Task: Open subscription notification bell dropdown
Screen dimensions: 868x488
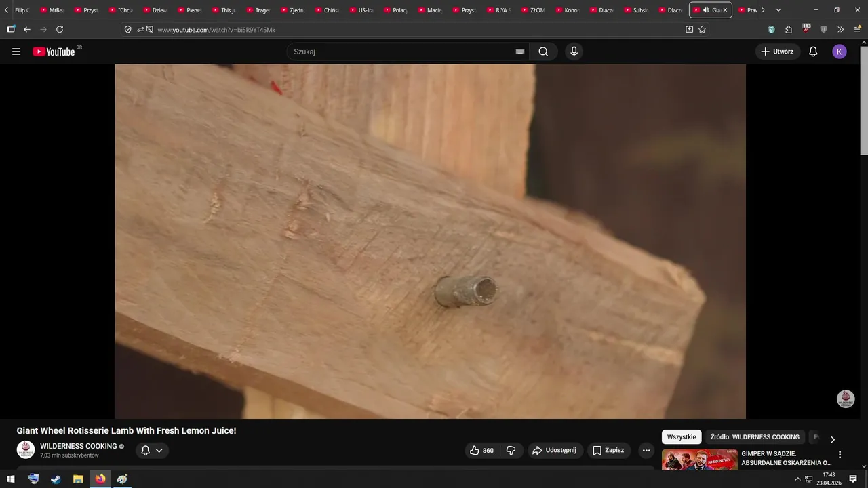Action: [x=152, y=451]
